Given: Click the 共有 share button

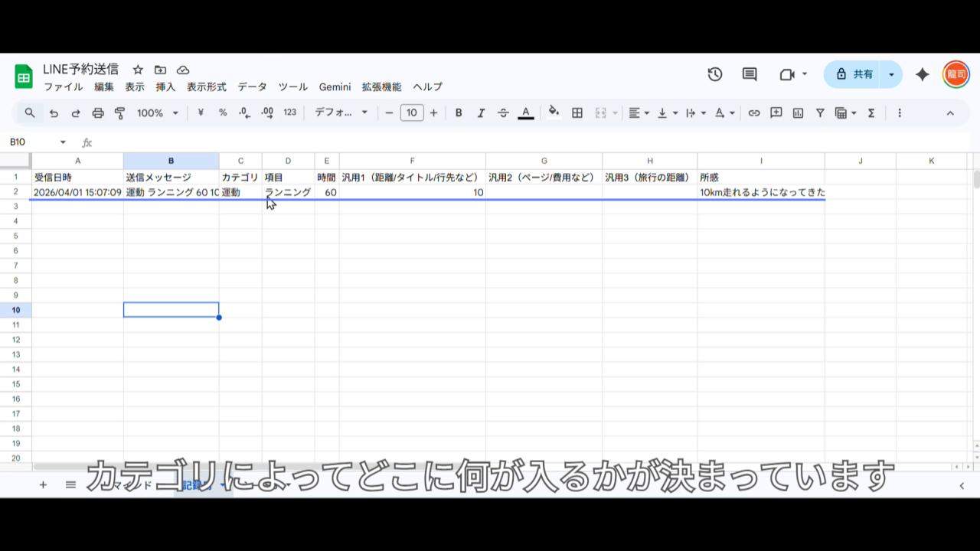Looking at the screenshot, I should point(854,74).
